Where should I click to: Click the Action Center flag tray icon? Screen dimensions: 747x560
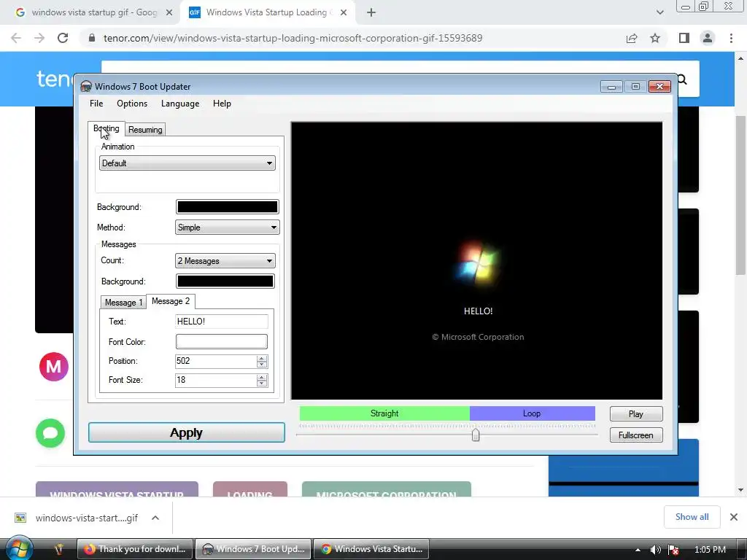[x=673, y=550]
